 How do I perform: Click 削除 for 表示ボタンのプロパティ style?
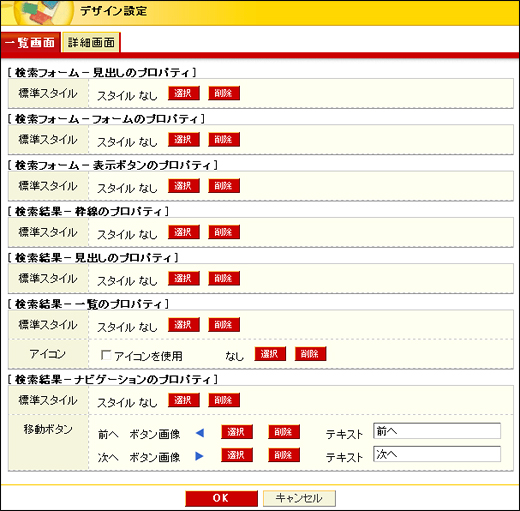(x=224, y=186)
